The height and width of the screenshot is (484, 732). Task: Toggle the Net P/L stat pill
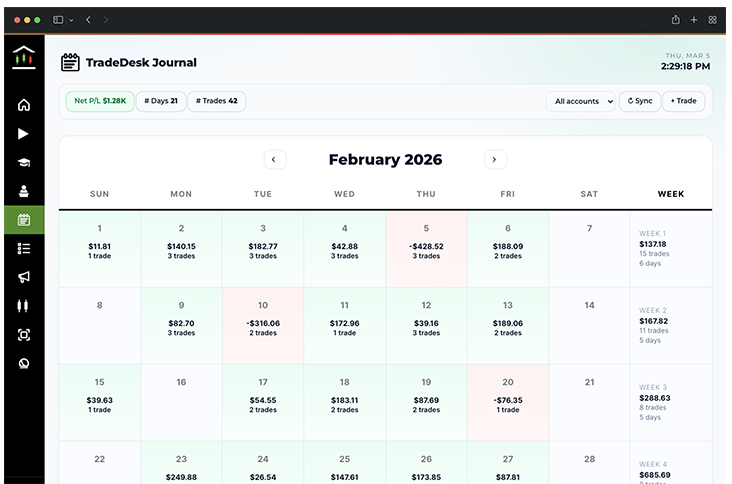tap(100, 101)
